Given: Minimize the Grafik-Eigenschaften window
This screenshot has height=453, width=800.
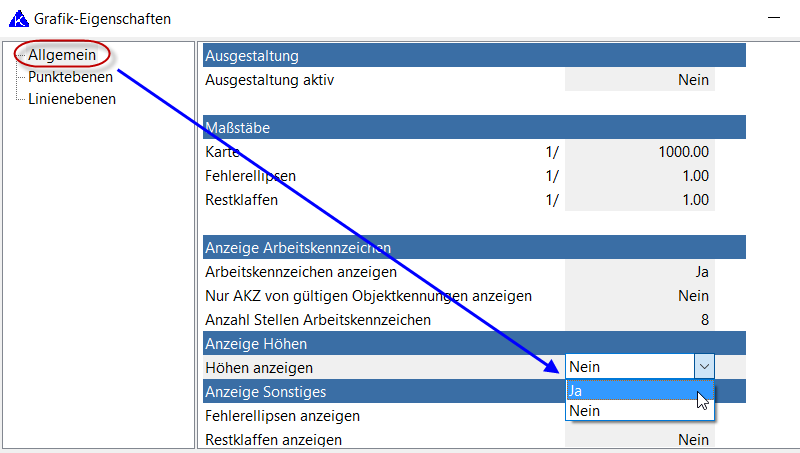Looking at the screenshot, I should [x=772, y=18].
